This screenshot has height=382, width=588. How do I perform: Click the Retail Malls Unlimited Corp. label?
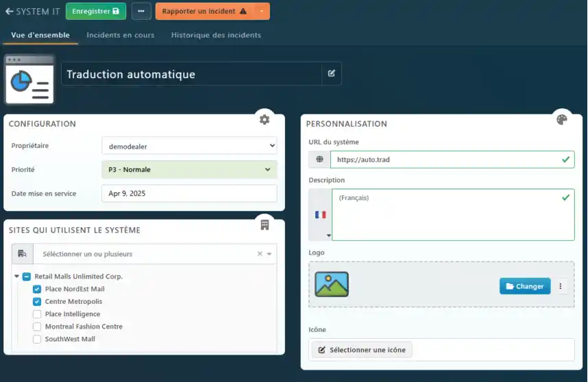point(78,277)
